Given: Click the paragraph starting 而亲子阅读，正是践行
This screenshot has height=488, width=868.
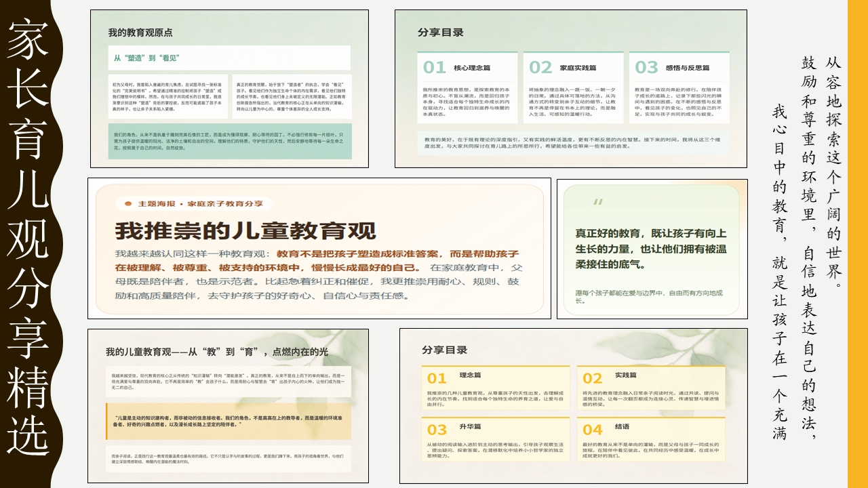Looking at the screenshot, I should point(229,460).
